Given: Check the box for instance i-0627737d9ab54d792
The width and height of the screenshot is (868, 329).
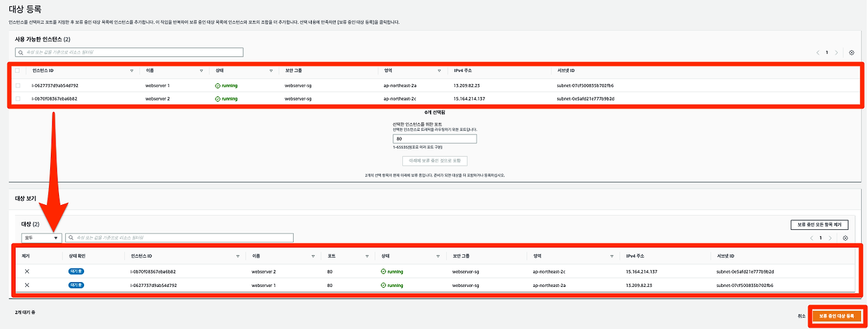Looking at the screenshot, I should 18,86.
